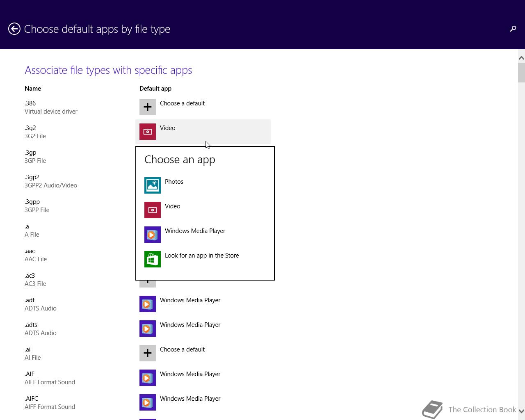525x420 pixels.
Task: Click the Default app column header
Action: [x=155, y=89]
